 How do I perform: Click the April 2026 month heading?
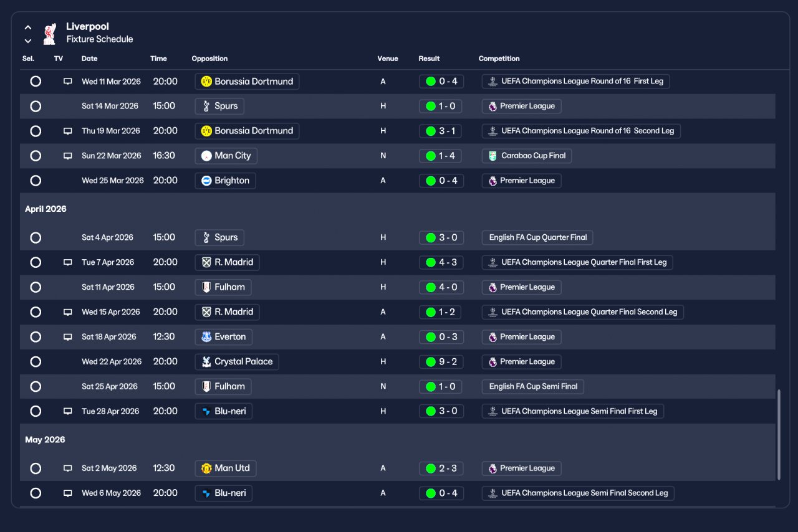pyautogui.click(x=46, y=209)
